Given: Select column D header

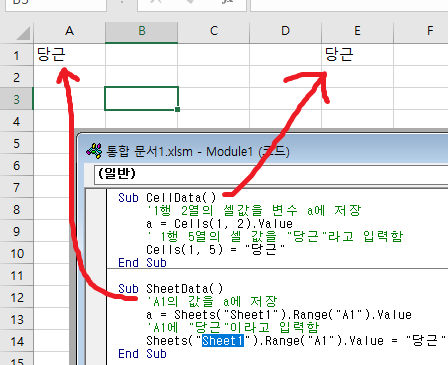Looking at the screenshot, I should click(286, 32).
